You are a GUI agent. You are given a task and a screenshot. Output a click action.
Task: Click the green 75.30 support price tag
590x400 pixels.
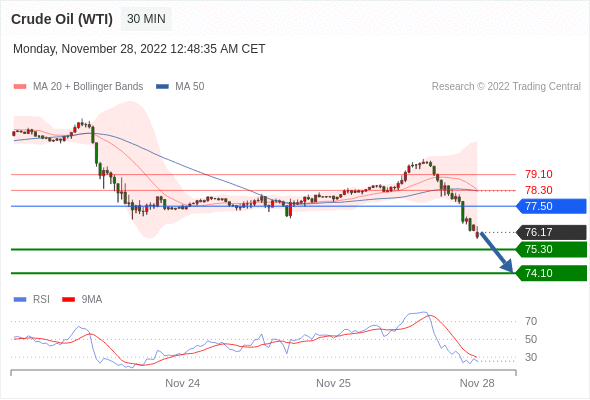[x=551, y=249]
